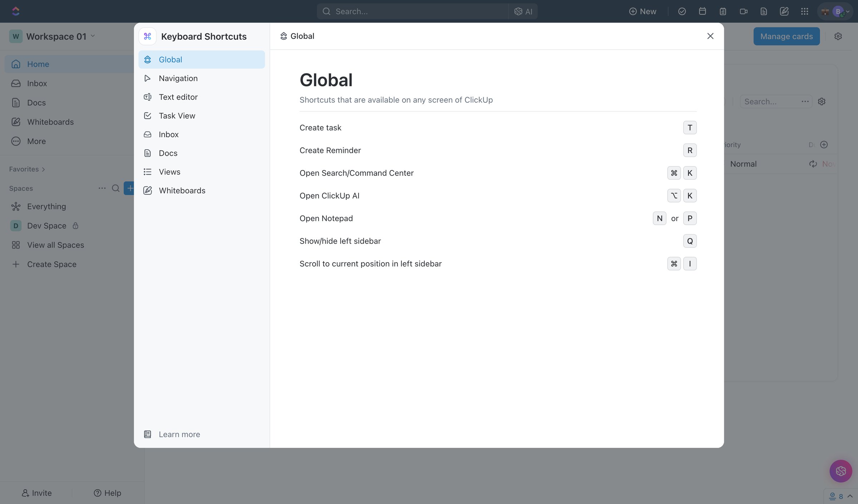Select the Task View shortcuts category

click(202, 116)
